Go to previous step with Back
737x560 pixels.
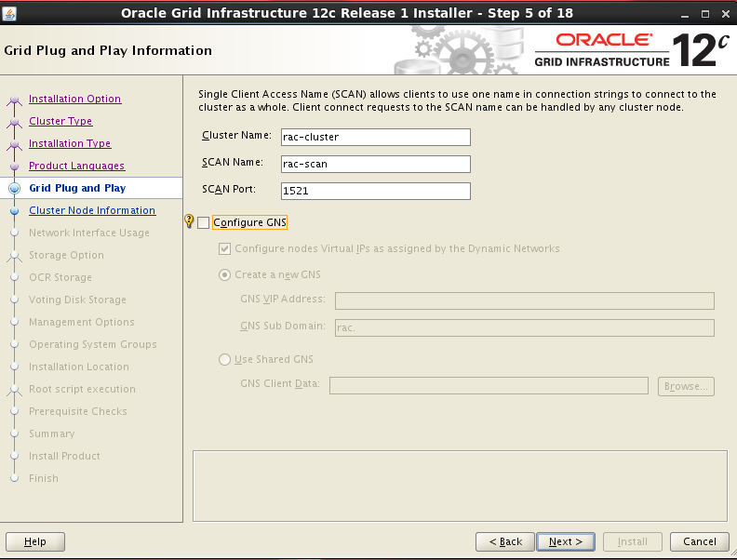tap(505, 541)
